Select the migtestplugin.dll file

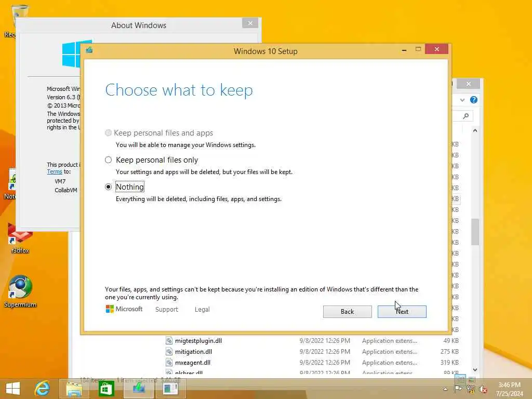(x=198, y=341)
